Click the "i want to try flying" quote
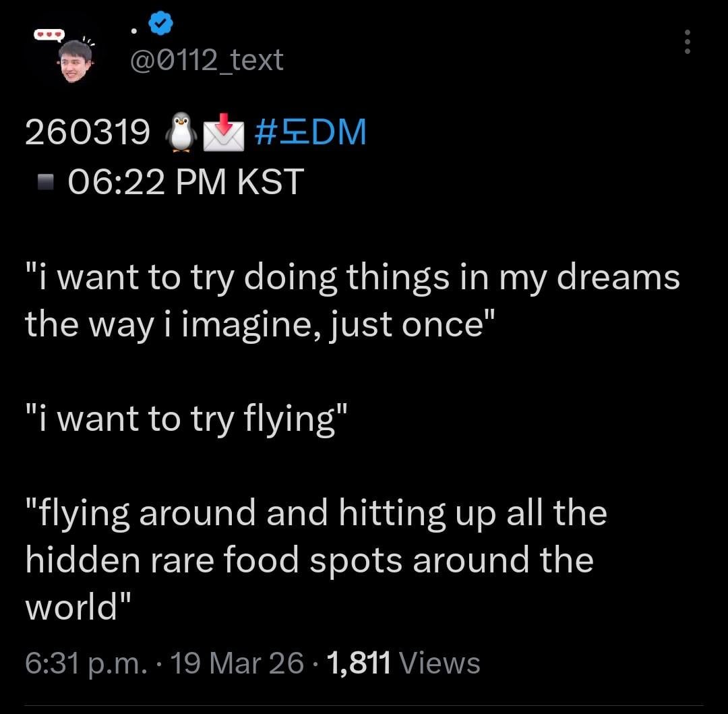This screenshot has height=714, width=728. (187, 419)
